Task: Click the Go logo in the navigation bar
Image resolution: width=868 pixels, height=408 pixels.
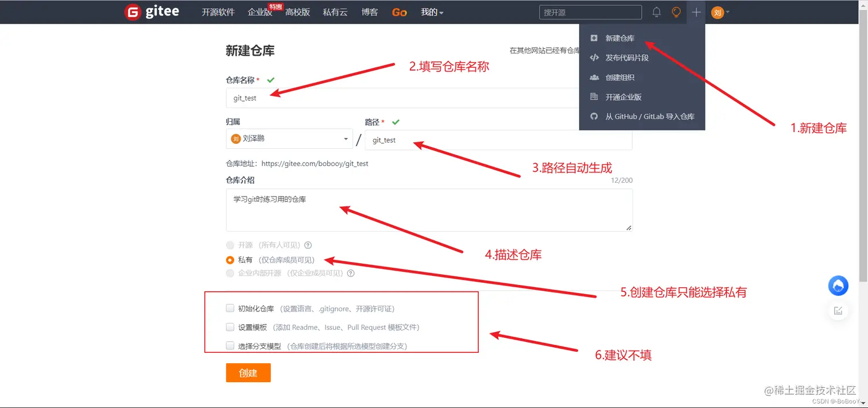Action: point(399,11)
